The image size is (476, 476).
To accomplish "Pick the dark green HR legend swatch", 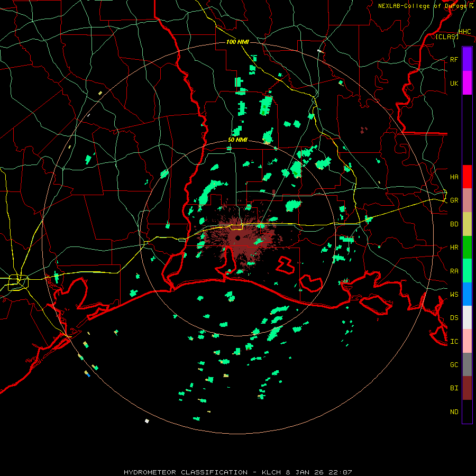I will (x=467, y=248).
